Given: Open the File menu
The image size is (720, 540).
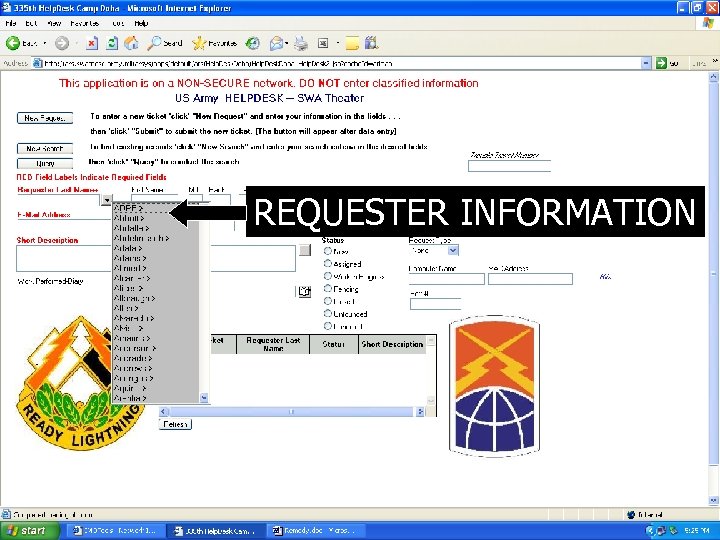Looking at the screenshot, I should click(x=11, y=23).
